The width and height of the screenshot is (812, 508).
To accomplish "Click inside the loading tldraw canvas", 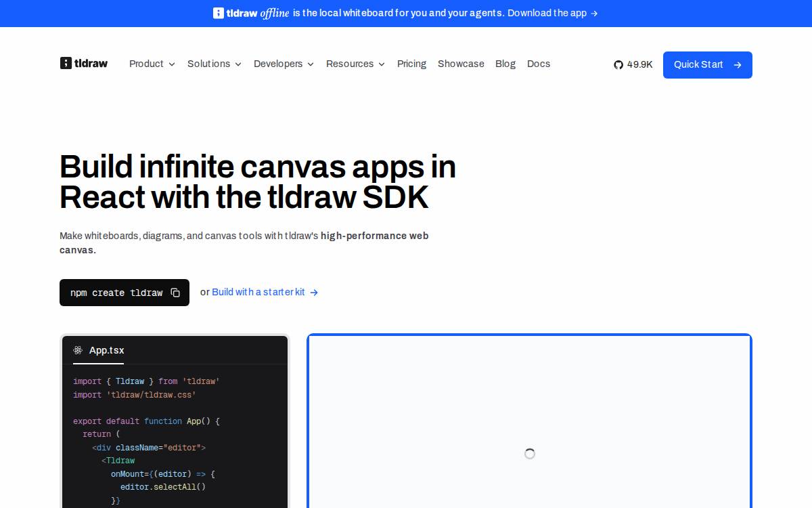I will [x=530, y=422].
